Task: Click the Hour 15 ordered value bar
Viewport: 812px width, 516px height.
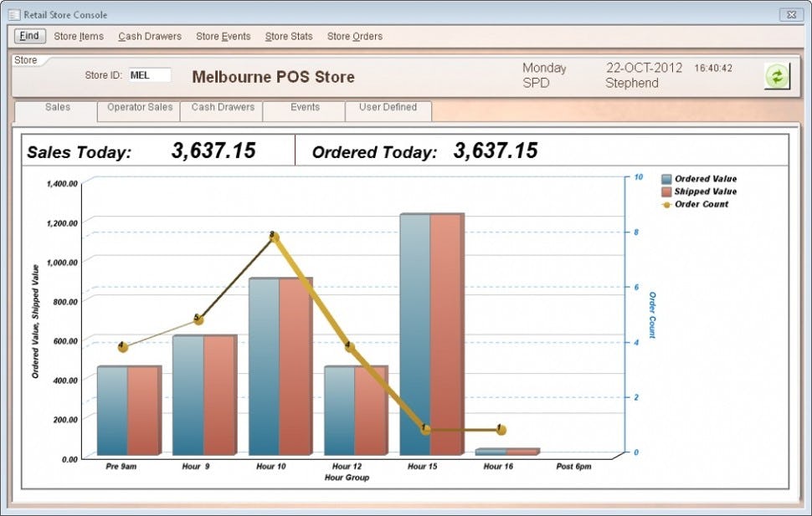Action: 415,335
